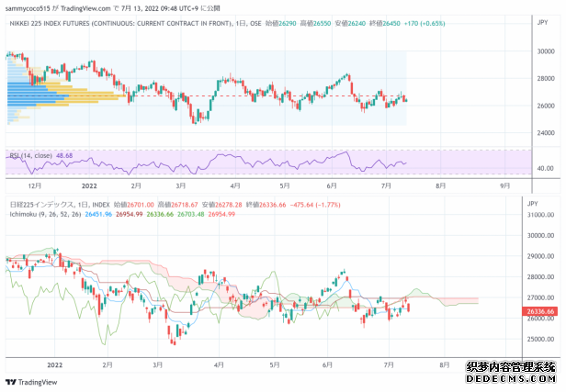Click the 始値26290 open value

(x=281, y=24)
